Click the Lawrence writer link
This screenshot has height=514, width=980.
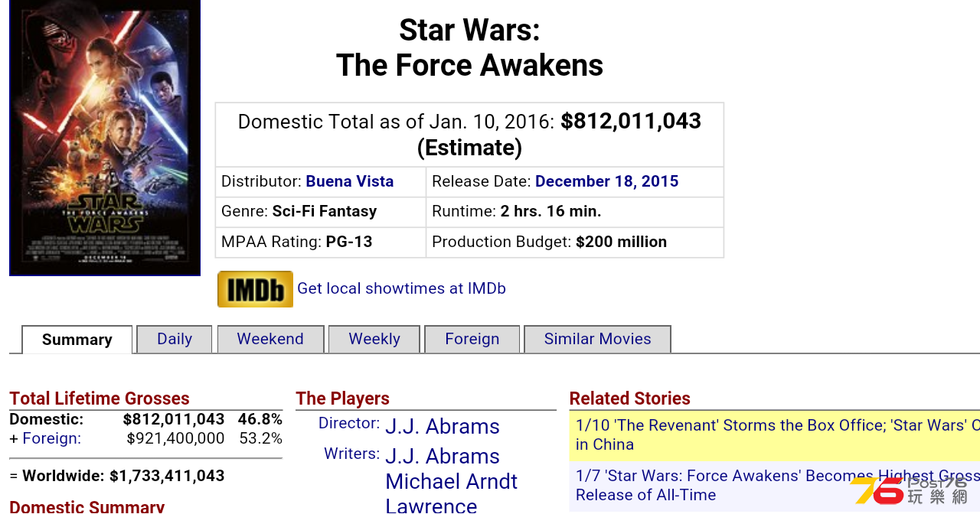pyautogui.click(x=431, y=505)
